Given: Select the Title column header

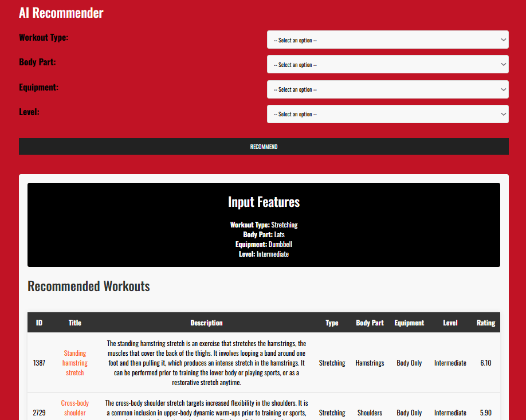Looking at the screenshot, I should click(75, 323).
